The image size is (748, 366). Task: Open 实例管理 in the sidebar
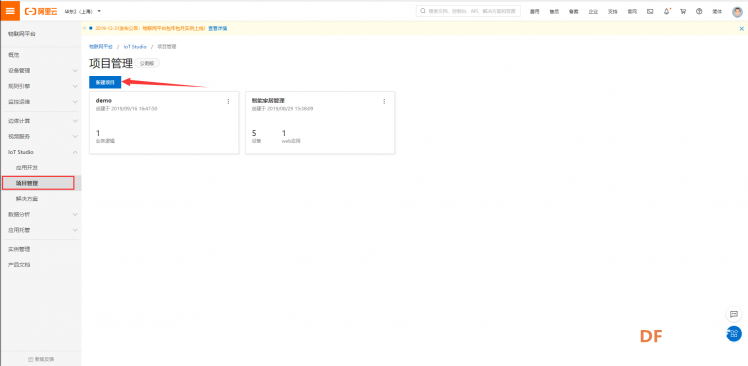point(19,249)
